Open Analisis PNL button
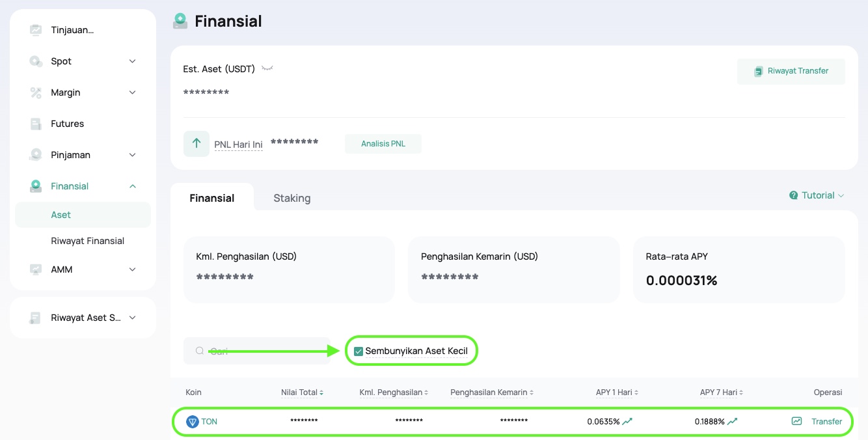868x440 pixels. (x=383, y=144)
